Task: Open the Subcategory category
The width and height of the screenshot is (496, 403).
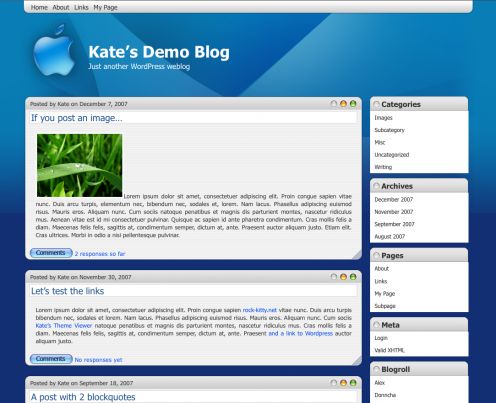Action: click(389, 130)
